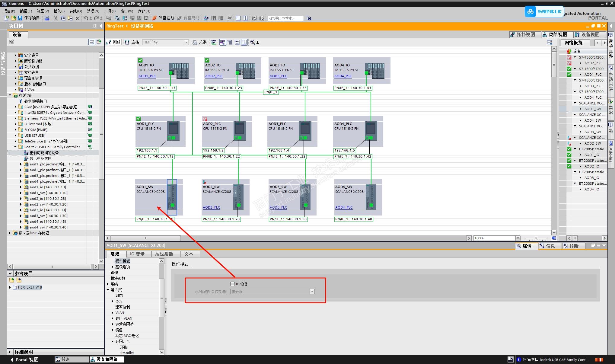Collapse the Realtek USB GbE Family Controller node
The image size is (615, 364).
click(15, 147)
